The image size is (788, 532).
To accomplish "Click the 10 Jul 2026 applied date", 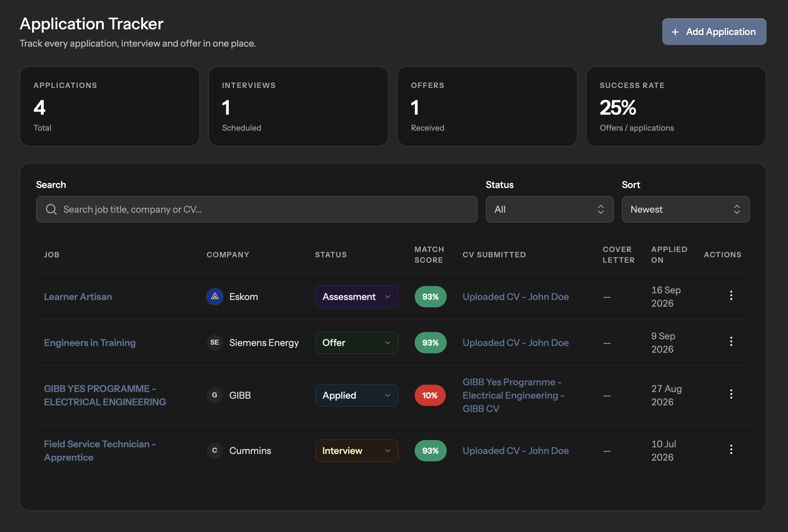I will coord(664,451).
